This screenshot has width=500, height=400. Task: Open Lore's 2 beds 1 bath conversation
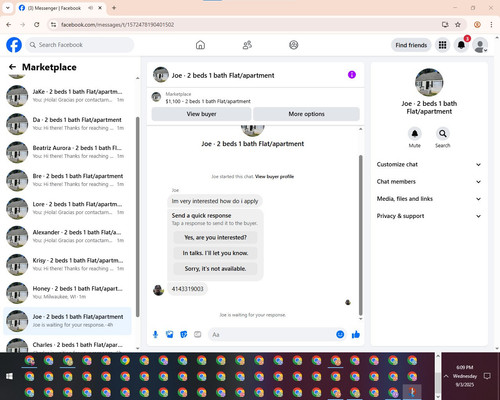coord(68,208)
